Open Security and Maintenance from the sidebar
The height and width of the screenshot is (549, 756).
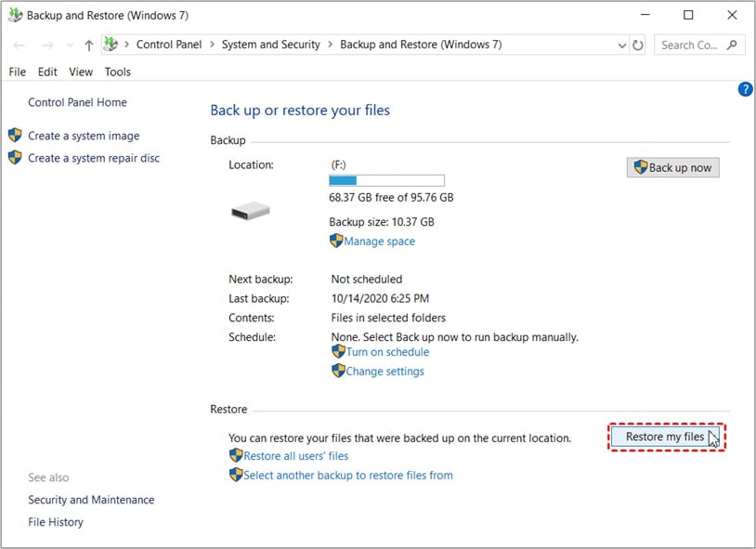coord(91,500)
